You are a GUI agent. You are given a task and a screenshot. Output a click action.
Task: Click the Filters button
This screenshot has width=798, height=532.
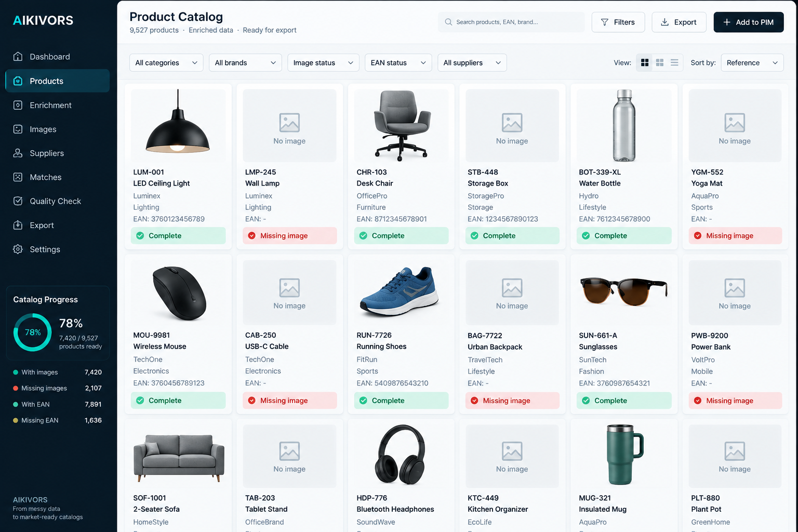(618, 22)
